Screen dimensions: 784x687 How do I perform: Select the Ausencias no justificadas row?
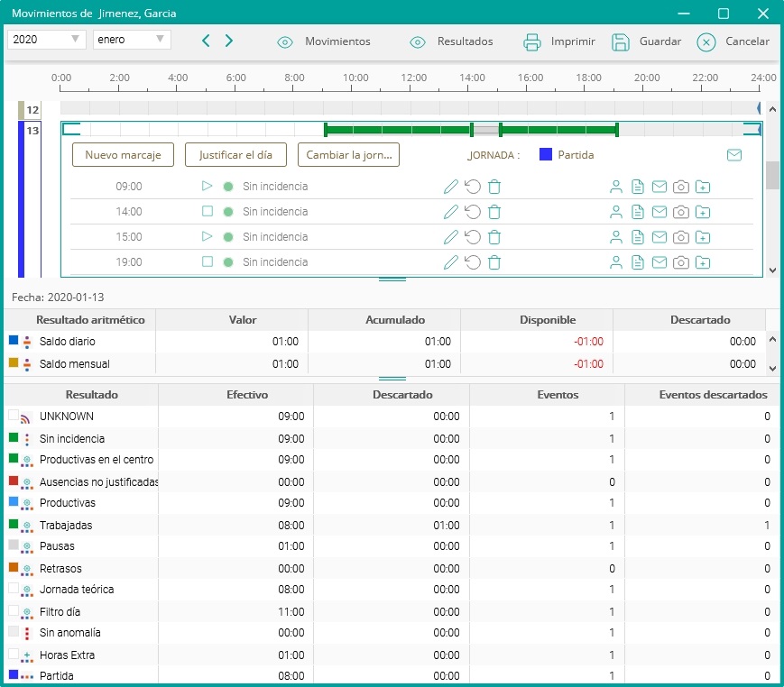click(x=392, y=481)
